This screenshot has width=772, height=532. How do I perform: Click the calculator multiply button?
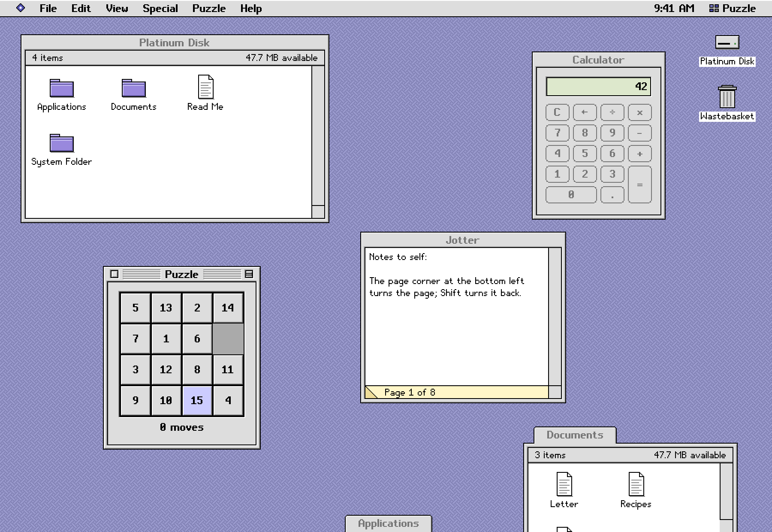(639, 112)
